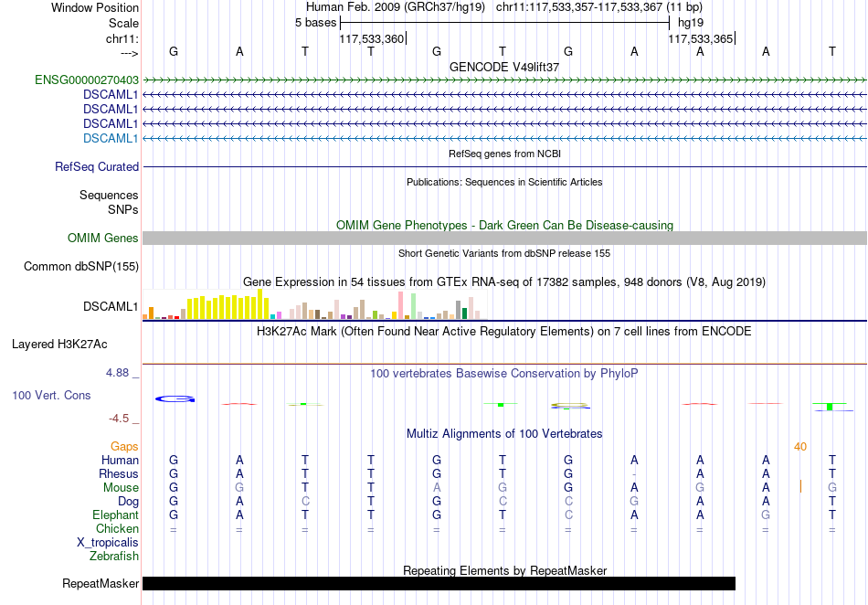Screen dimensions: 868x605
Task: Click the black RepeatMasker element bar
Action: coord(439,583)
